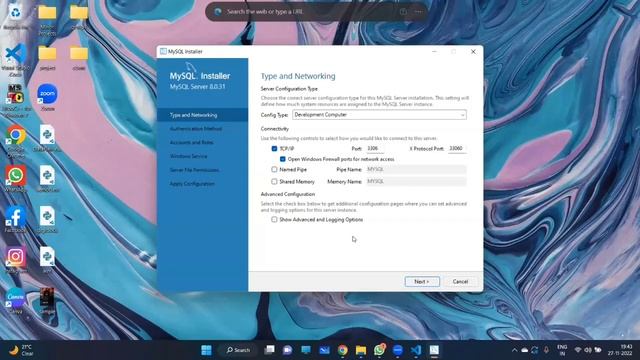Open Canva desktop shortcut

(16, 300)
